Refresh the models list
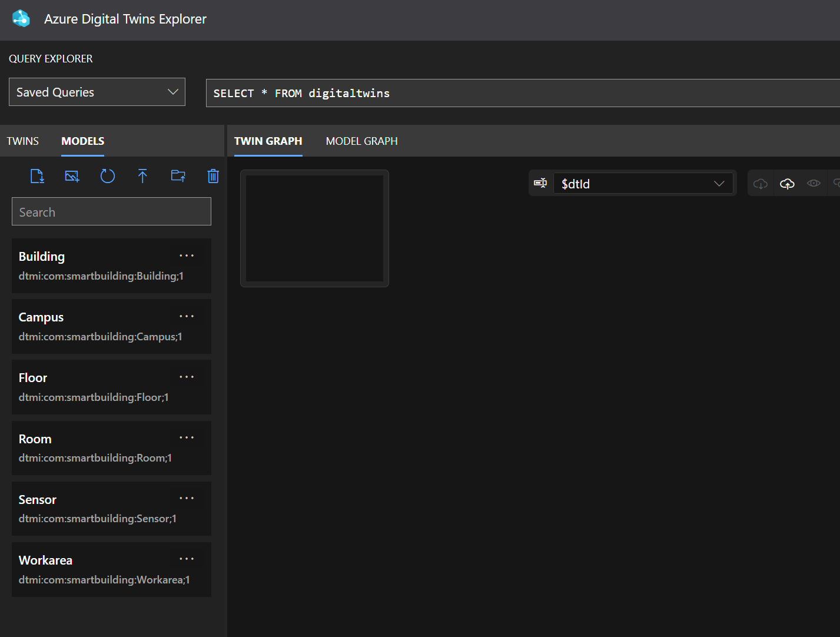Image resolution: width=840 pixels, height=637 pixels. pyautogui.click(x=108, y=176)
